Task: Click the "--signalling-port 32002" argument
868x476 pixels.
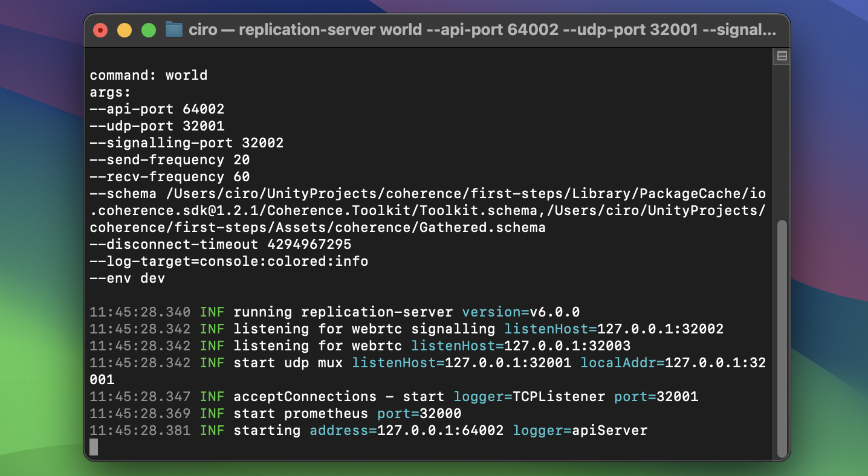Action: coord(187,143)
